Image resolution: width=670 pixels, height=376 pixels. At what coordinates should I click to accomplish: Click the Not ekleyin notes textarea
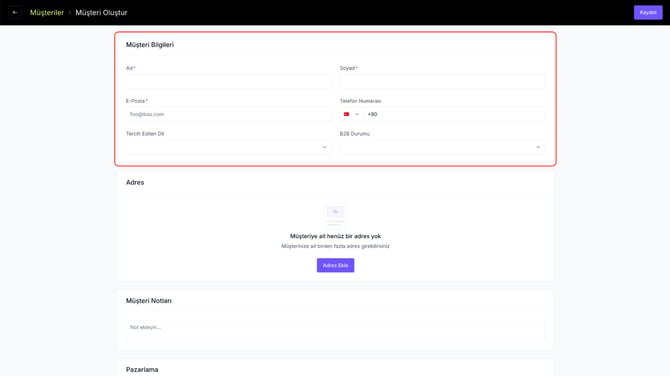click(335, 331)
